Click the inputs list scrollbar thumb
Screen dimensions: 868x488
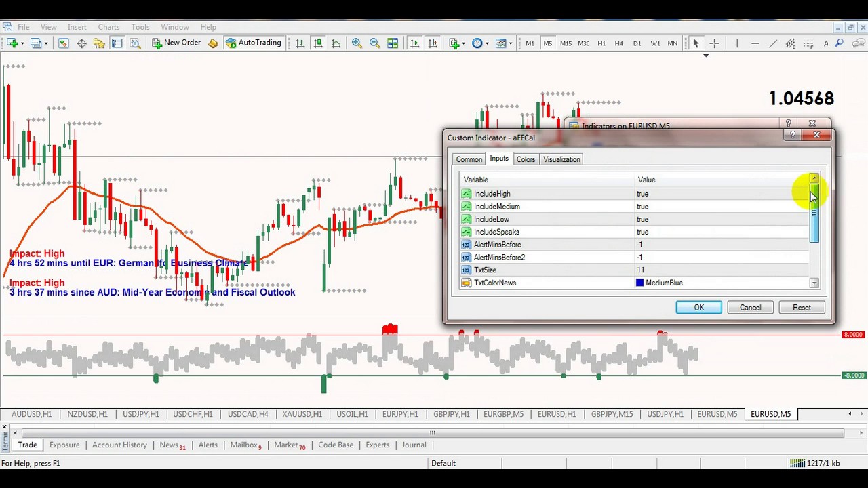[814, 213]
